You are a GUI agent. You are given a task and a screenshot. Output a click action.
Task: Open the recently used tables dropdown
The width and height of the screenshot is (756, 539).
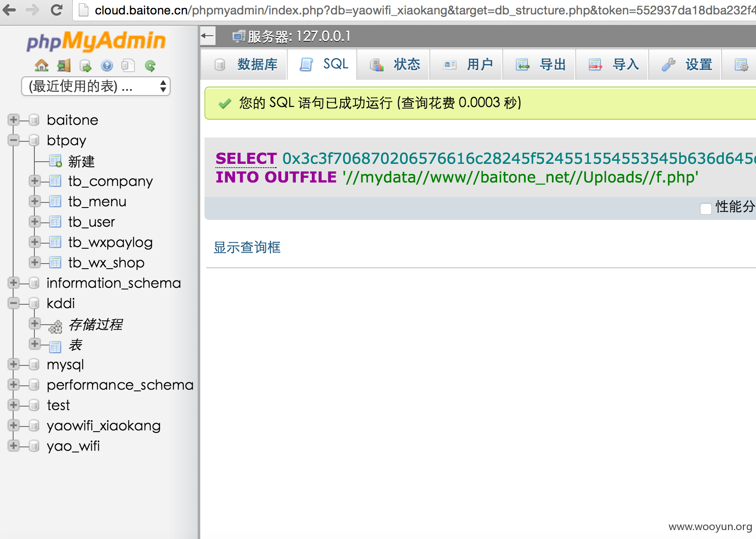[x=96, y=86]
